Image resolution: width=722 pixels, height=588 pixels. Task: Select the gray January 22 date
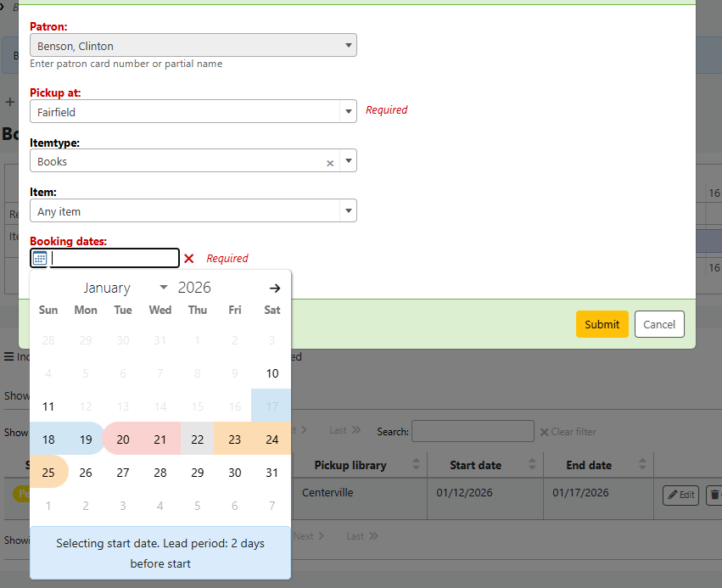tap(198, 440)
